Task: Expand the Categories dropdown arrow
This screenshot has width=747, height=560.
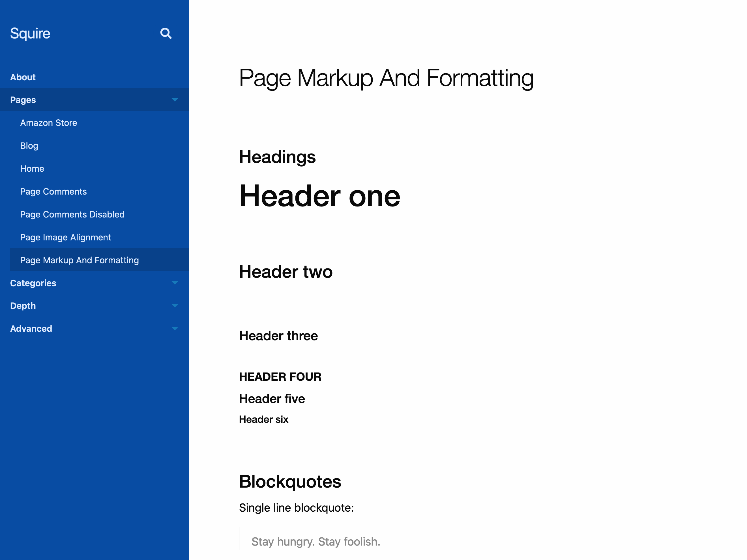Action: click(x=175, y=283)
